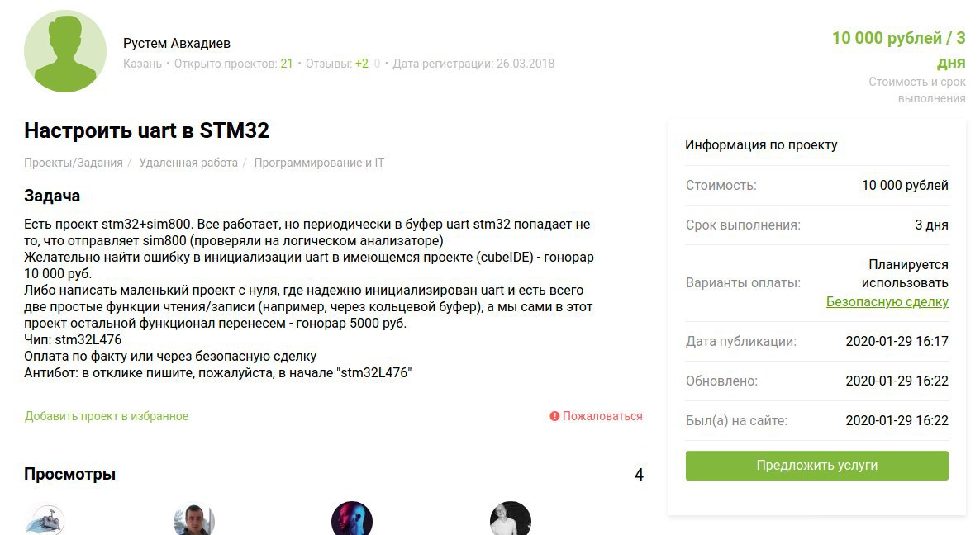This screenshot has height=535, width=980.
Task: Open third viewer avatar with pink-blue face
Action: 352,518
